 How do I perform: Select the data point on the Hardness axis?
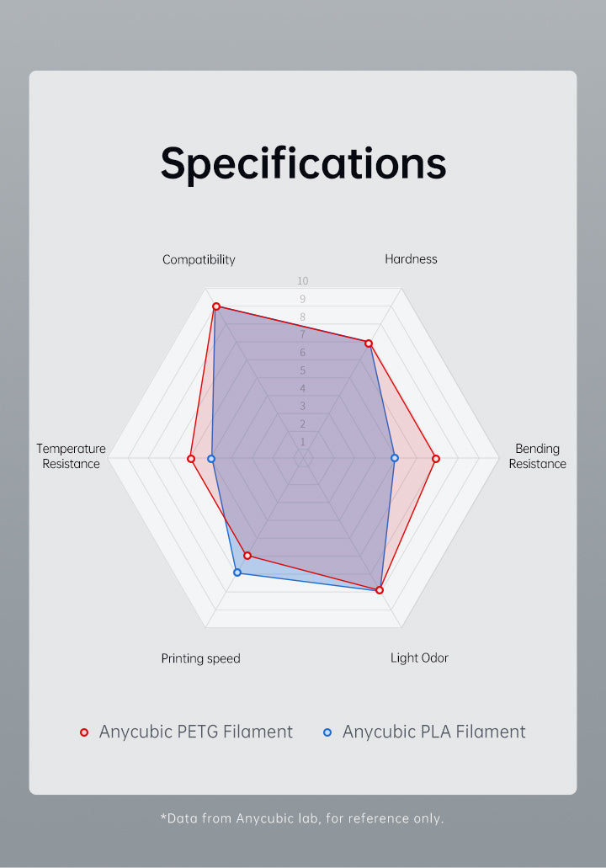(x=368, y=343)
